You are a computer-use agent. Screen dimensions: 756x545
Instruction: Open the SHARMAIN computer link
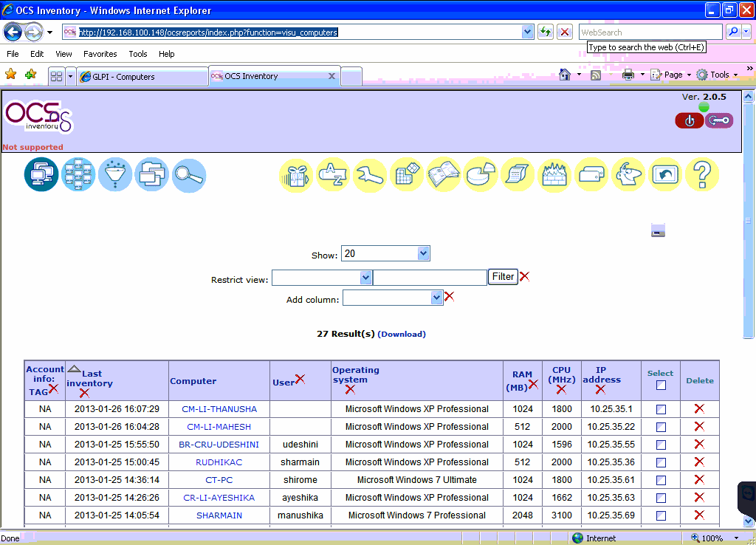(219, 515)
